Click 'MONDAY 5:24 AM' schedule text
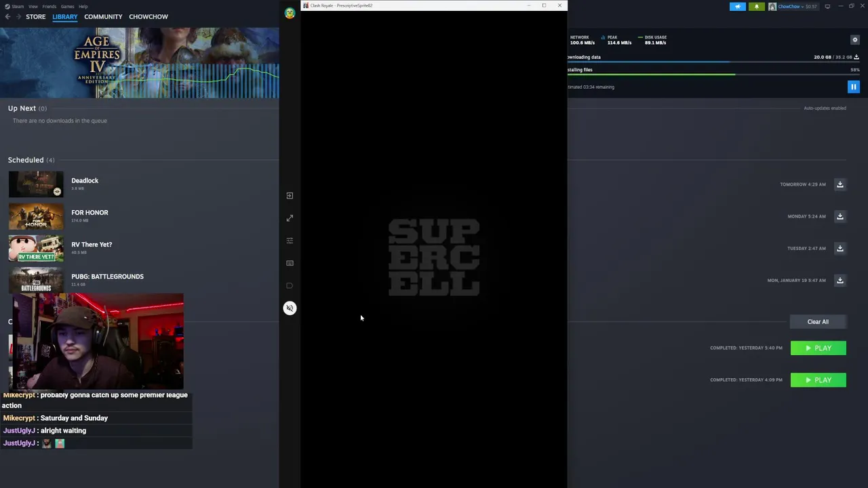 (x=806, y=216)
